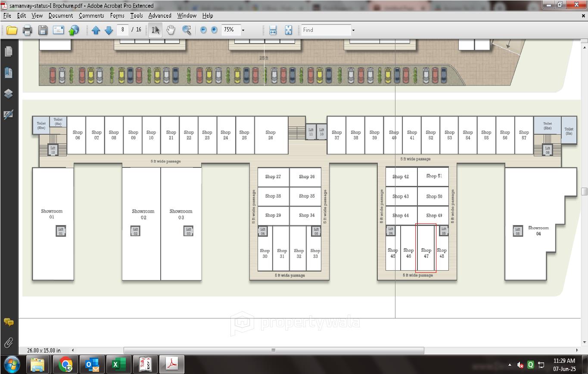Open the Bookmarks panel in the sidebar
This screenshot has height=374, width=588.
point(8,72)
